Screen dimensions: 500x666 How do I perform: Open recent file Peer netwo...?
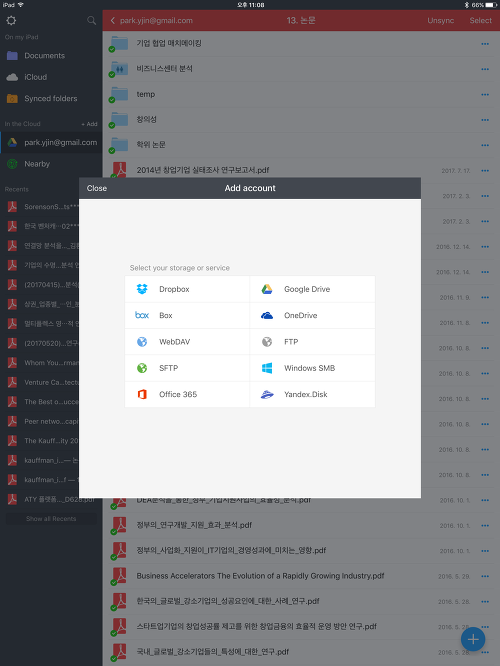42,421
